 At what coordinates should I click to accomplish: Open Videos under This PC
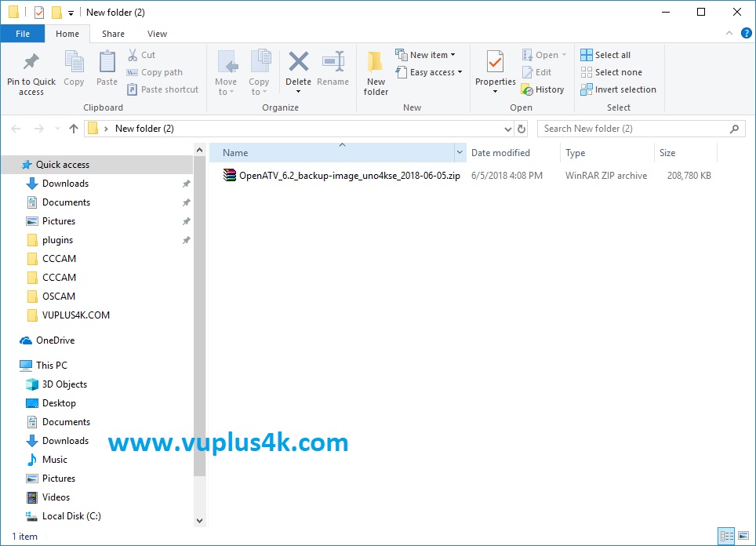click(56, 497)
